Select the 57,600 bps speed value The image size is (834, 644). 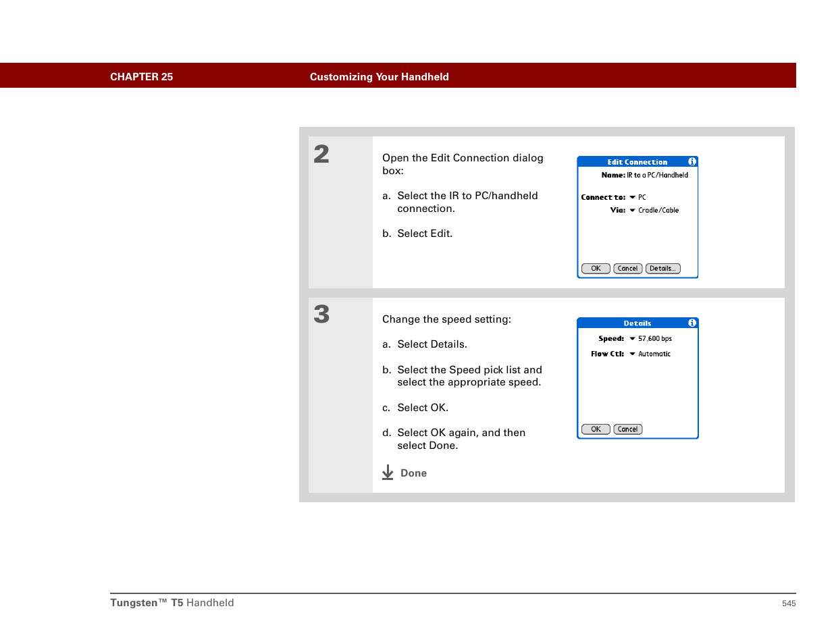pos(655,339)
